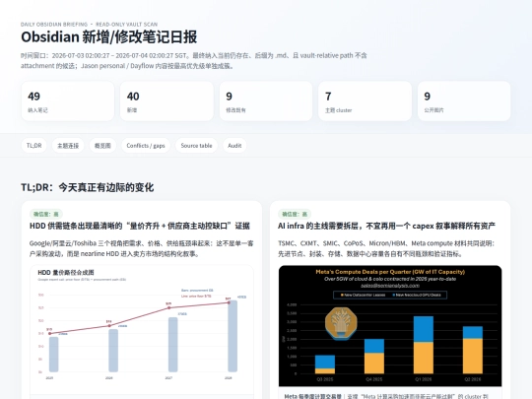Click the 49 纳入笔记 stat card

pos(68,101)
